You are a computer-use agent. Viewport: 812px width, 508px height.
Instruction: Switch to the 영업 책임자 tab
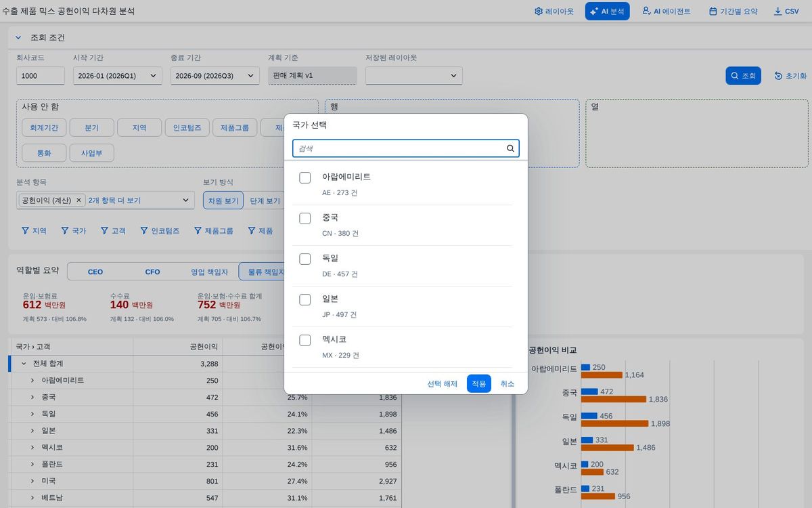[x=210, y=272]
